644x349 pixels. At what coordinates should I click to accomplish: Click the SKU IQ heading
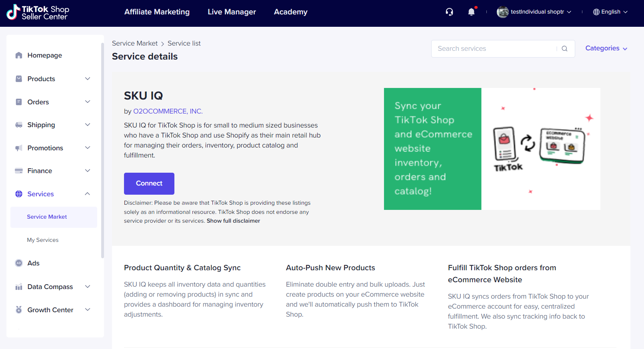[144, 96]
